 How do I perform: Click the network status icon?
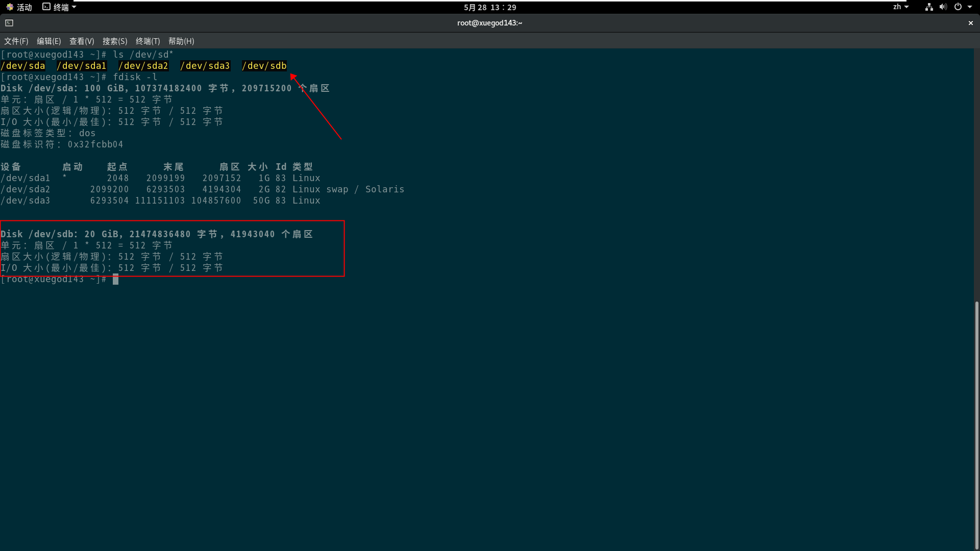(929, 7)
